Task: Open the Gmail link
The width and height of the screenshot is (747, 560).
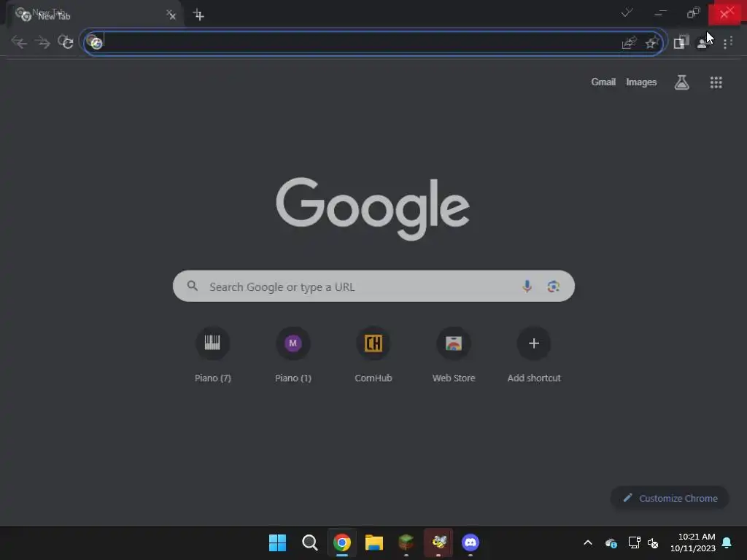Action: [603, 82]
